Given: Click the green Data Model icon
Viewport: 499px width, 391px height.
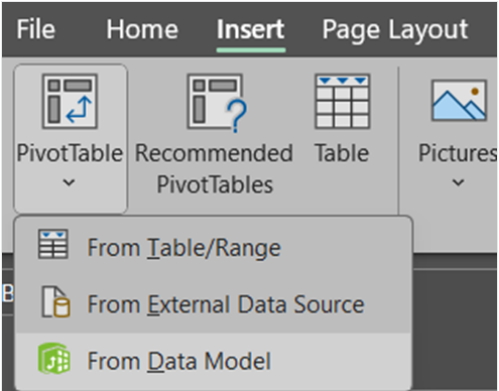Looking at the screenshot, I should (54, 358).
